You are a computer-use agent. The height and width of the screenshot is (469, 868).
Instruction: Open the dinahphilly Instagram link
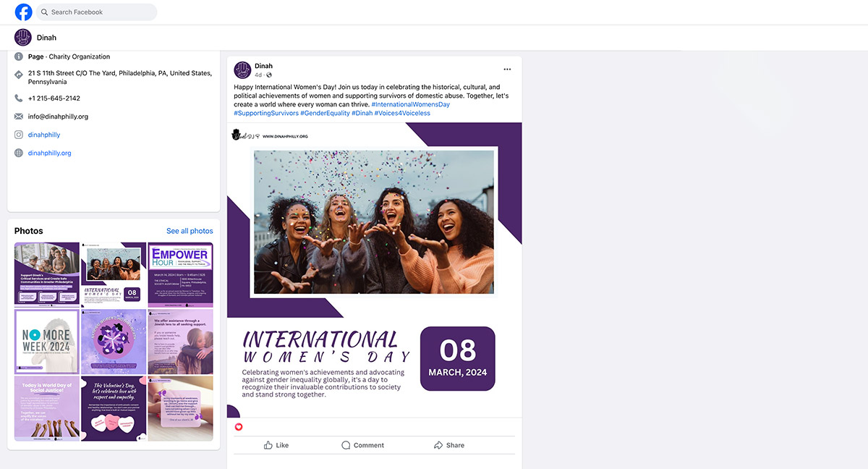(44, 135)
